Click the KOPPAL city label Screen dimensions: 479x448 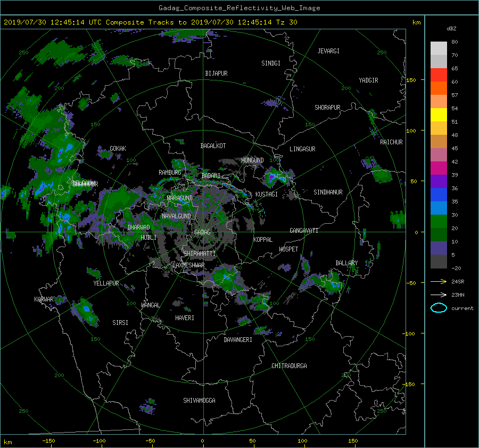(263, 239)
